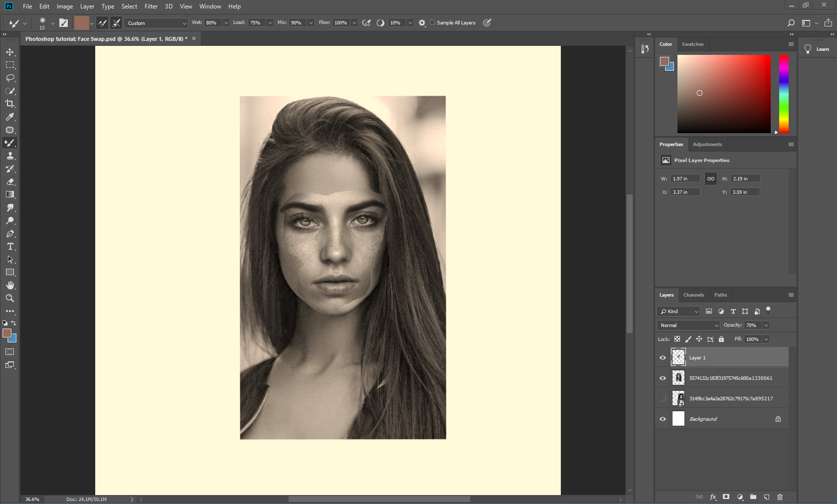Image resolution: width=837 pixels, height=504 pixels.
Task: Toggle lock image pixels
Action: click(x=688, y=339)
